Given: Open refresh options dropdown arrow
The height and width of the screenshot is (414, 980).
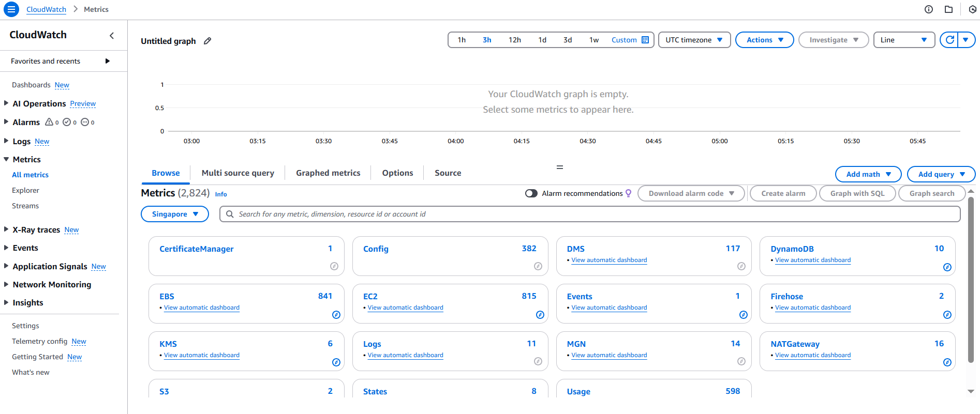Looking at the screenshot, I should (966, 40).
